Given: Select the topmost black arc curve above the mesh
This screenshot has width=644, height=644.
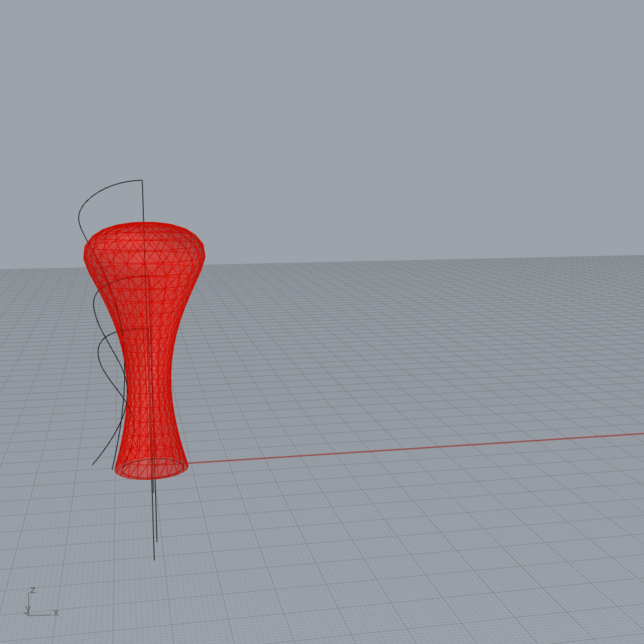Looking at the screenshot, I should [97, 193].
